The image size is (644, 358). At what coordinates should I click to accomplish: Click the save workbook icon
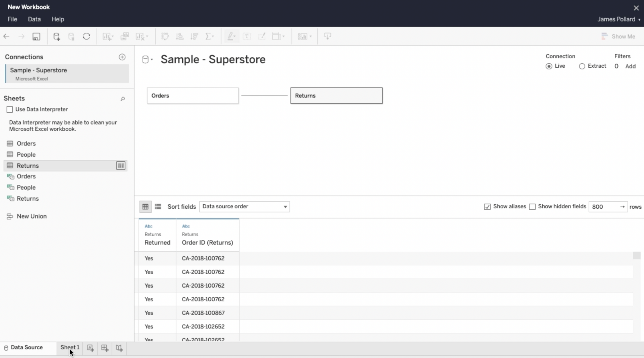coord(36,36)
